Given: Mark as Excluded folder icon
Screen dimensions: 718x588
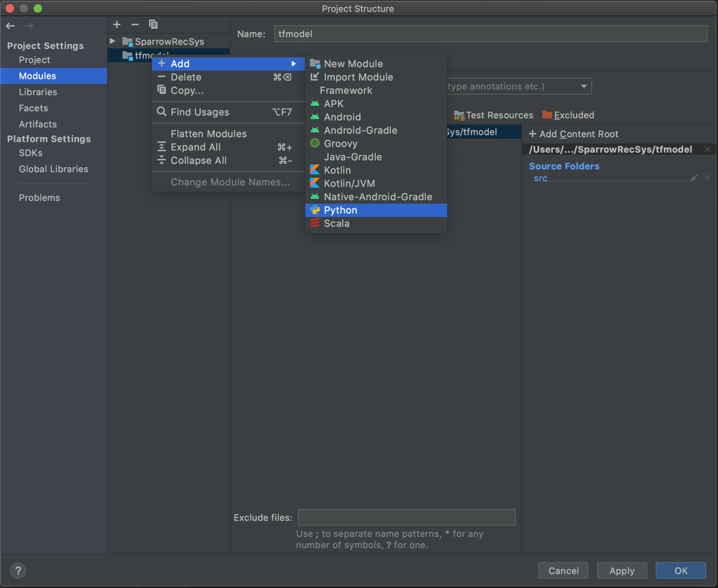Looking at the screenshot, I should point(547,115).
